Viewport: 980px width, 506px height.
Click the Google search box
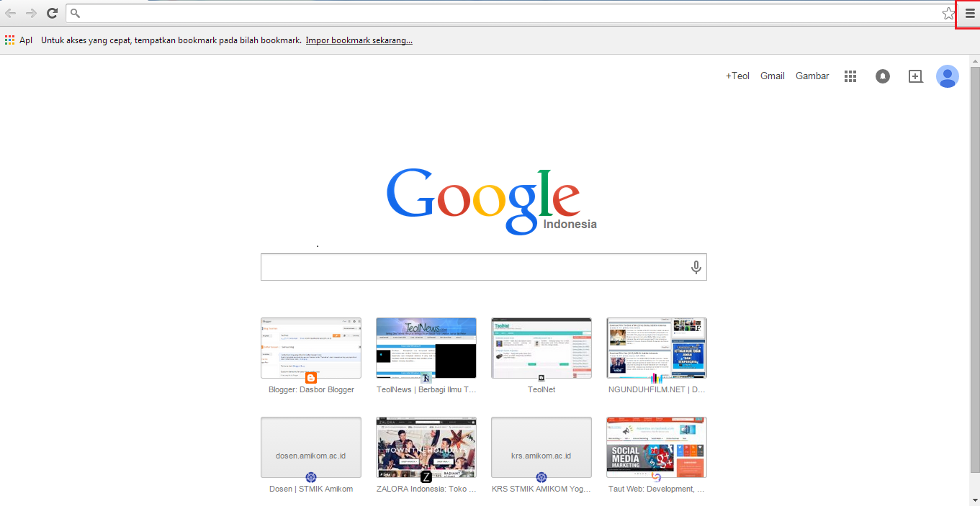[x=484, y=267]
